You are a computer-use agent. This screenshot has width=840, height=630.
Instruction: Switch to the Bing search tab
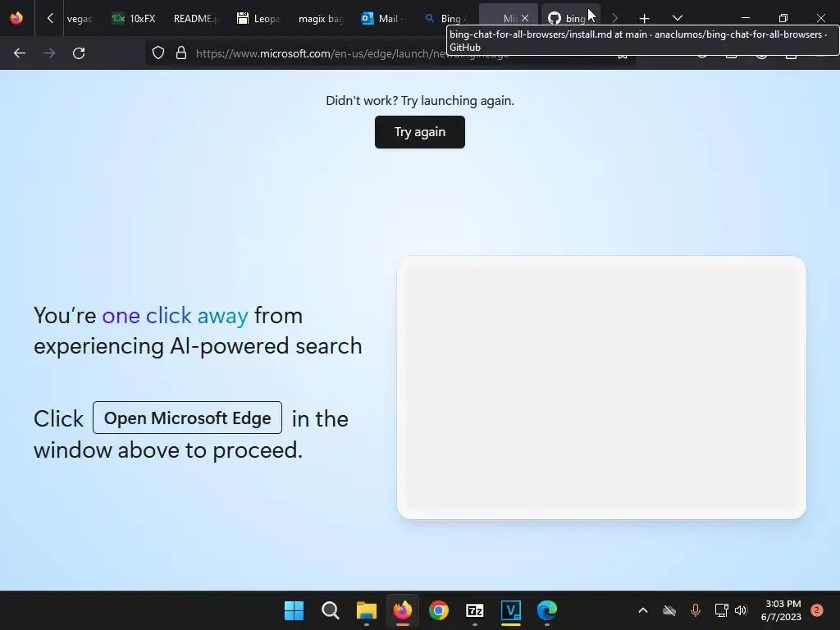445,18
